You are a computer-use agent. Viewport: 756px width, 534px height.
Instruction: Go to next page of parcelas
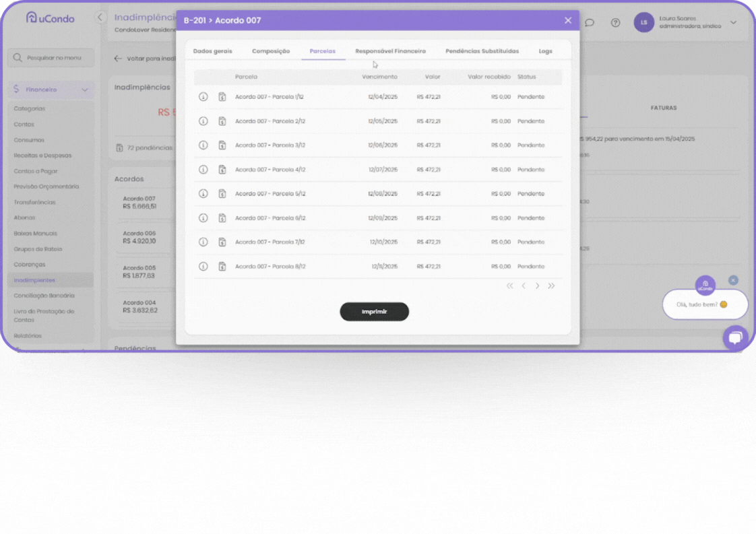537,286
